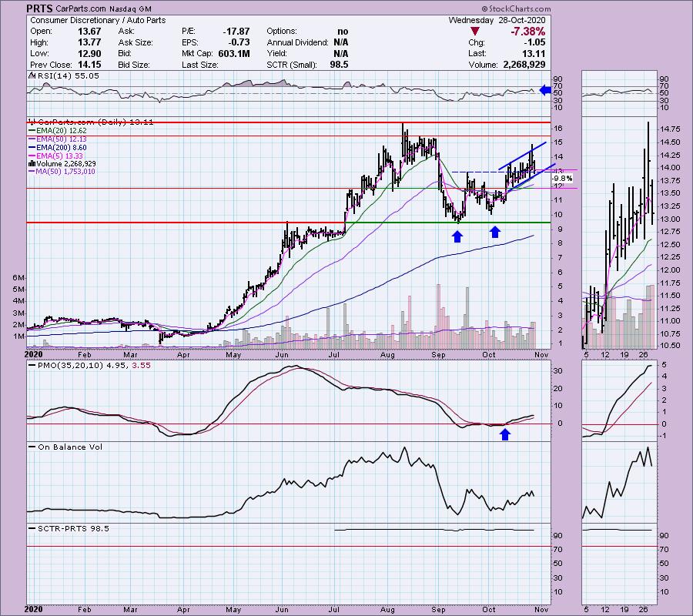Viewport: 693px width, 616px height.
Task: Click the 'RSI(14) 55.05' indicator label
Action: click(x=68, y=76)
